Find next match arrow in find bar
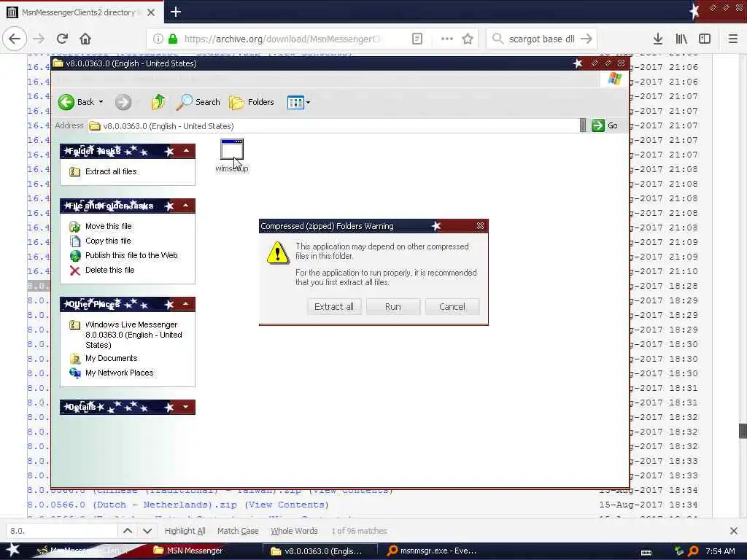747x560 pixels. click(147, 531)
